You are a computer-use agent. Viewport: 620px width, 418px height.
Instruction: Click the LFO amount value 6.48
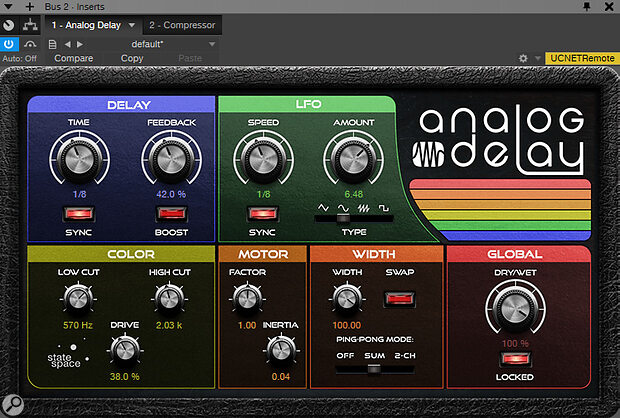click(353, 194)
